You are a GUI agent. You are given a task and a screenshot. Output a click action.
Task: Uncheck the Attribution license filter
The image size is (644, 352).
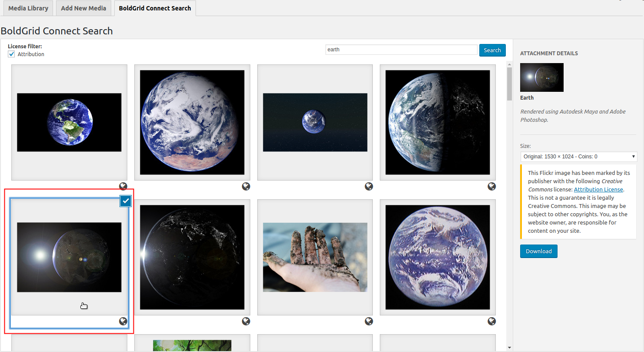coord(11,54)
